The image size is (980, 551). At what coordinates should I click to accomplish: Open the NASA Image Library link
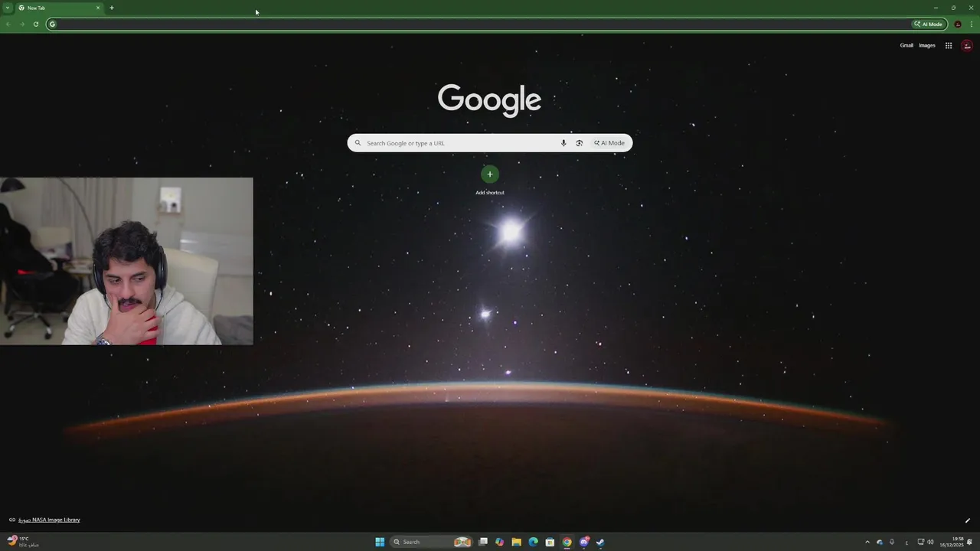point(49,520)
